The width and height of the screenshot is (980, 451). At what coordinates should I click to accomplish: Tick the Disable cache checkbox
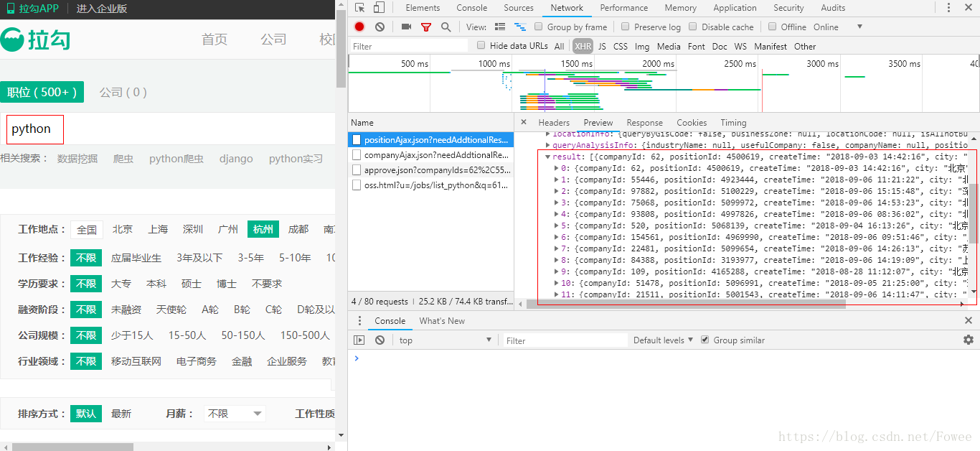693,27
